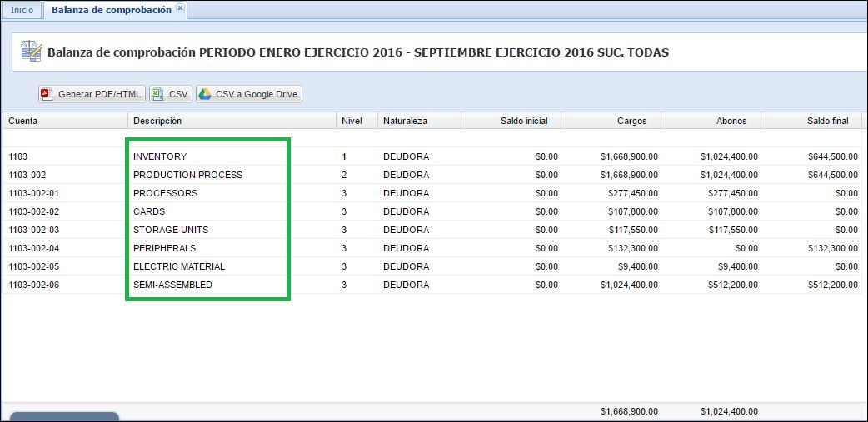Sort by the Cuenta column header
Image resolution: width=868 pixels, height=422 pixels.
click(65, 121)
